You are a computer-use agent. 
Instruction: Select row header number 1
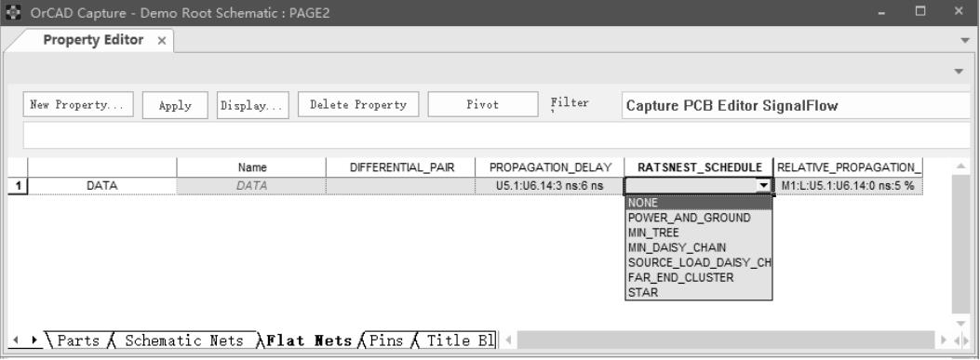click(x=18, y=186)
